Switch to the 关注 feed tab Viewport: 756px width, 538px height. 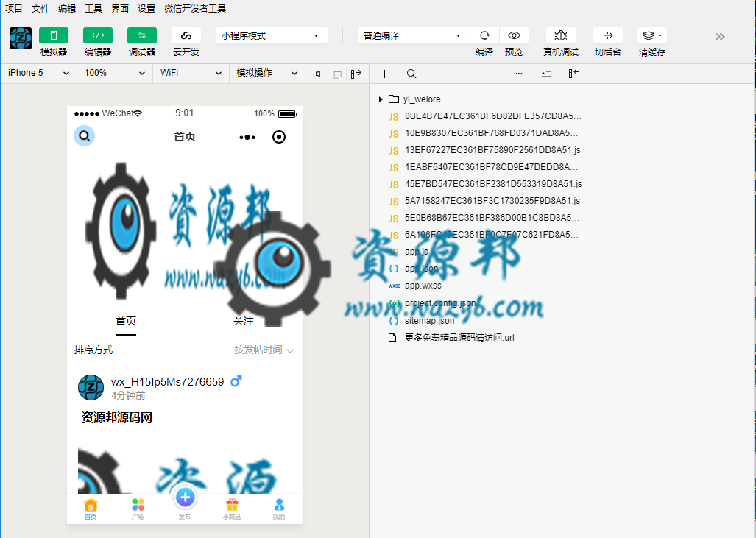tap(244, 321)
